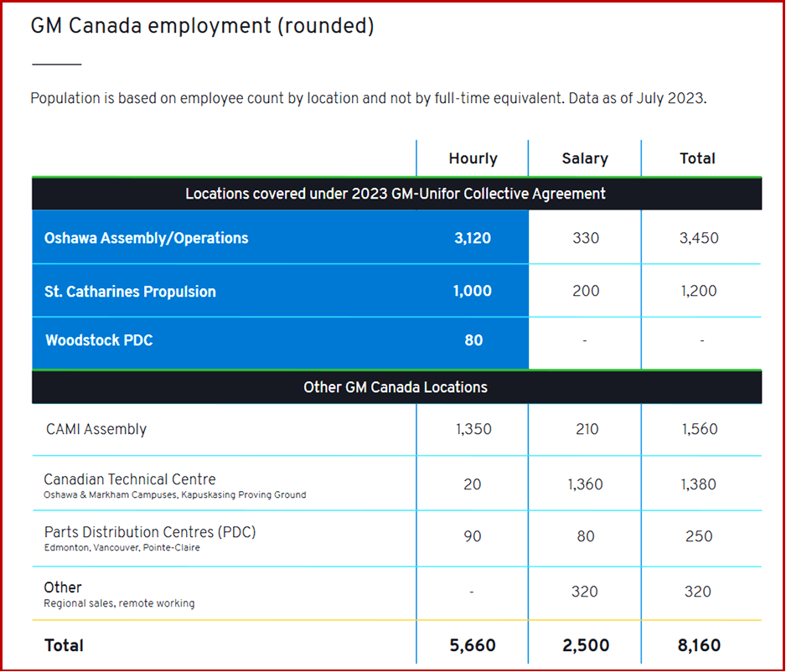Image resolution: width=786 pixels, height=672 pixels.
Task: Select Canadian Technical Centre salary value 1,360
Action: pyautogui.click(x=585, y=484)
